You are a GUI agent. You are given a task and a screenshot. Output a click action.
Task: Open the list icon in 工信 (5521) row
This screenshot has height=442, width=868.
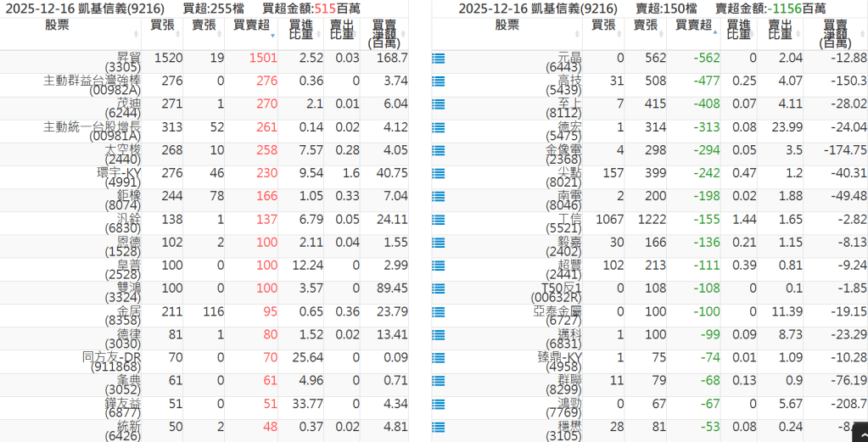tap(439, 220)
